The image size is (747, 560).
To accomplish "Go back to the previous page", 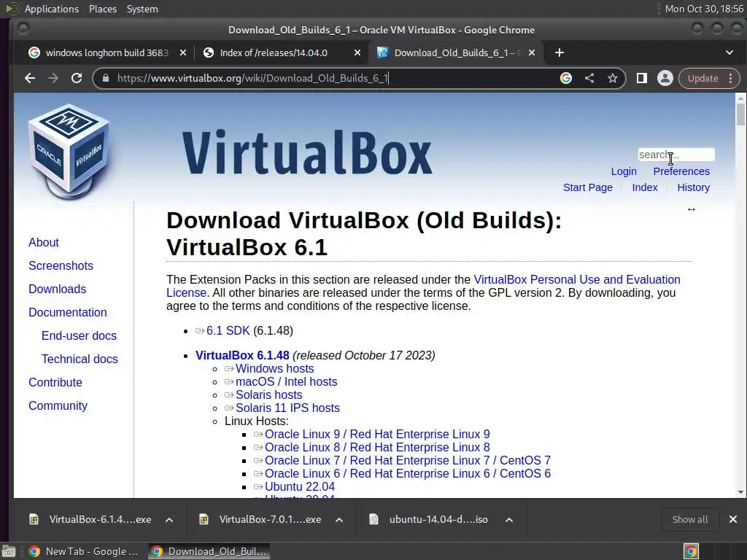I will [29, 78].
